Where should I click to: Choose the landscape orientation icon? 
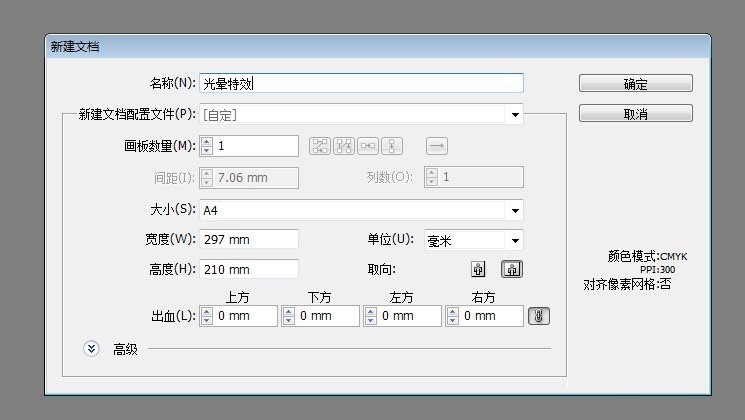[x=512, y=269]
